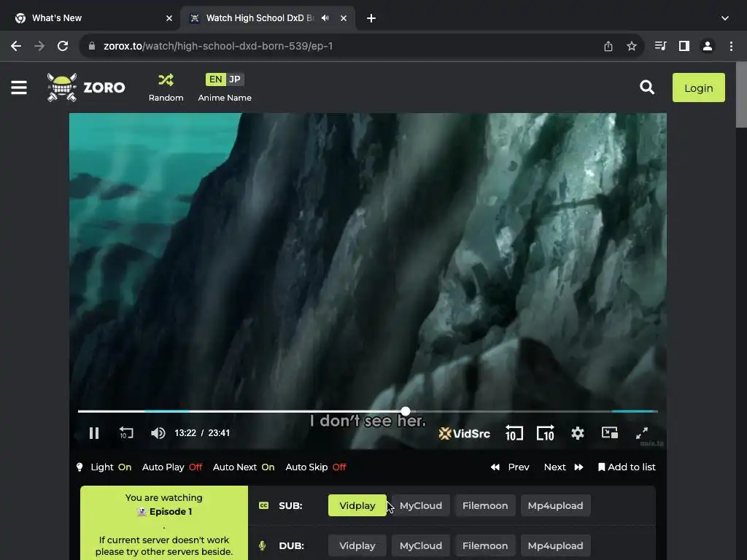747x560 pixels.
Task: Switch anime name language to JP
Action: 235,79
